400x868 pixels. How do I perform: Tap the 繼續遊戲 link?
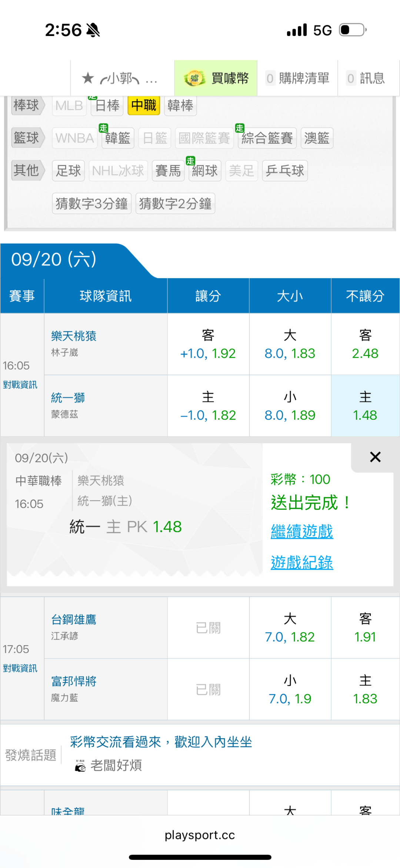click(x=302, y=532)
